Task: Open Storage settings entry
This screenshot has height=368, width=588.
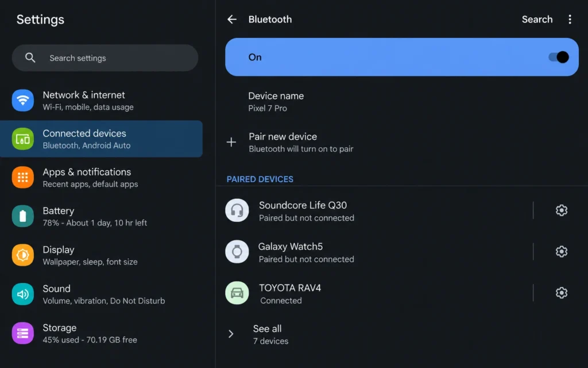Action: pos(101,333)
